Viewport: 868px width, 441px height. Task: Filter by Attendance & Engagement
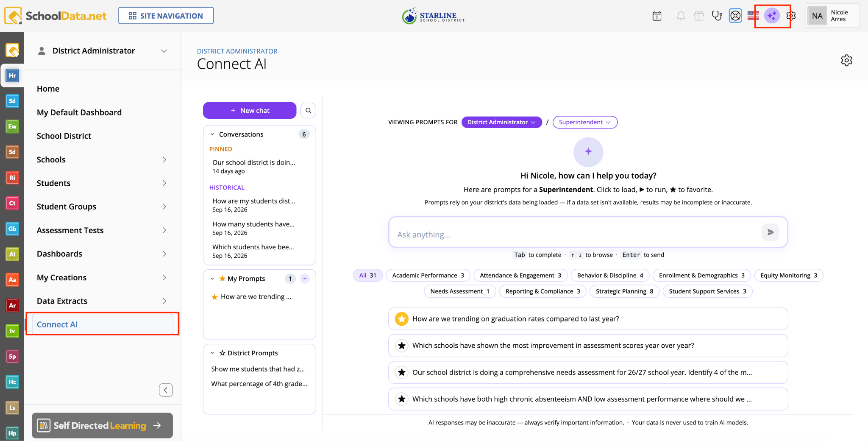tap(520, 275)
